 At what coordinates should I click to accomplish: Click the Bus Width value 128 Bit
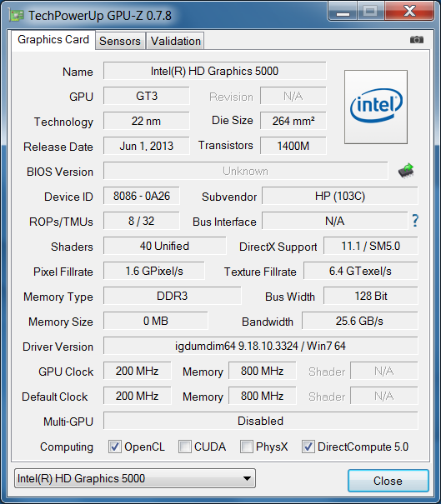click(x=370, y=296)
